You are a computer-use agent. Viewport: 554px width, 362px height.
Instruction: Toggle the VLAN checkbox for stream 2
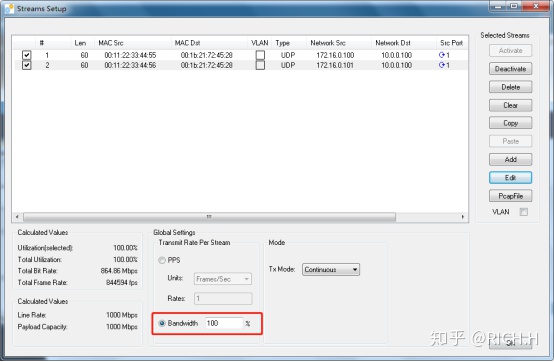(x=260, y=65)
